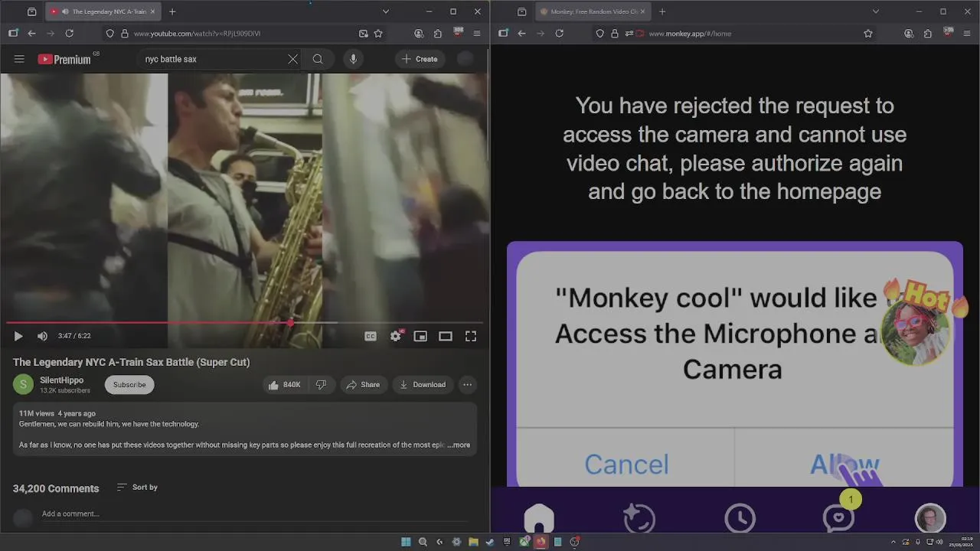Open Windows Start menu
Image resolution: width=980 pixels, height=551 pixels.
(x=406, y=542)
